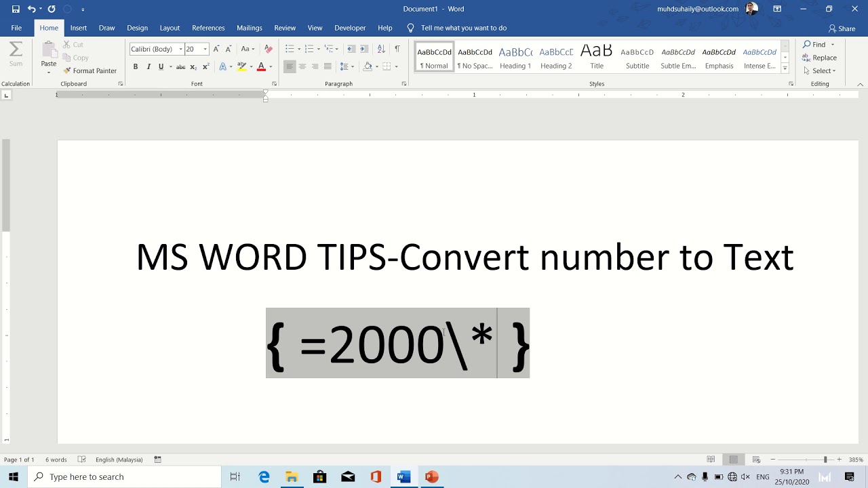Expand the Borders dropdown arrow
The image size is (868, 488).
396,66
